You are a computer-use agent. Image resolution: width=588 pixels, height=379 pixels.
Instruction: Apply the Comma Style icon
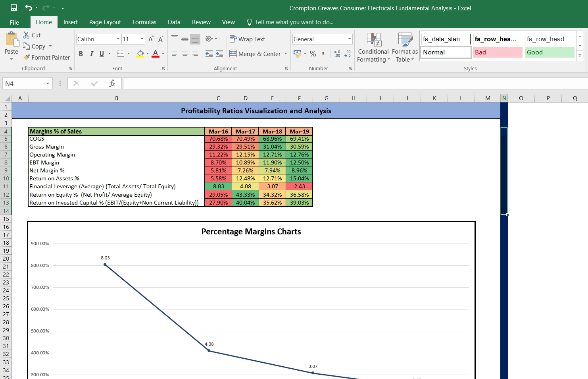pos(323,54)
